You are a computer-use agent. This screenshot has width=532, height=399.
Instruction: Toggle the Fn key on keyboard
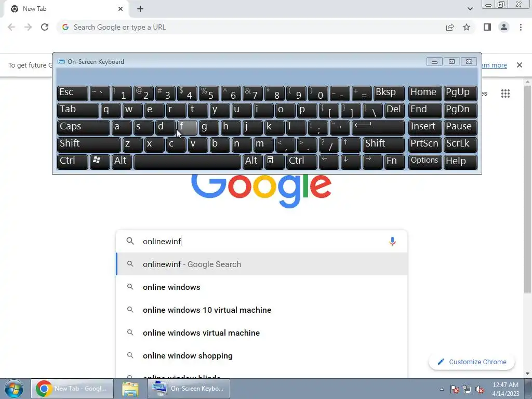(x=394, y=161)
